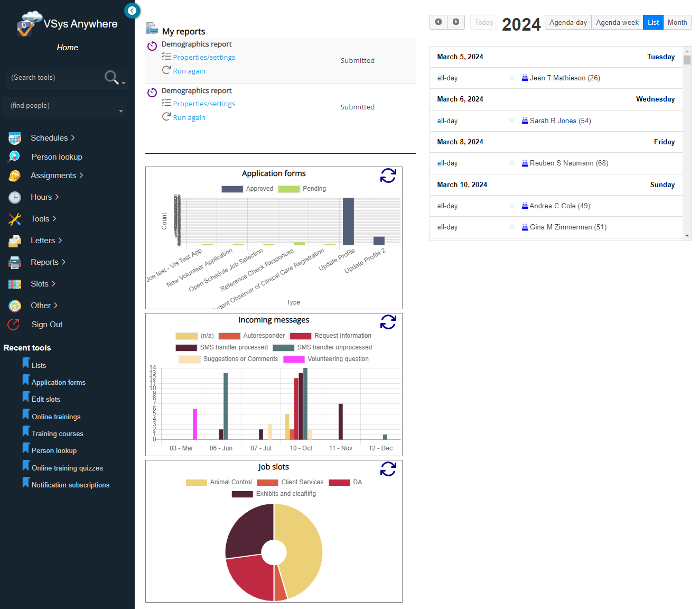Screen dimensions: 700x609
Task: Refresh the Application forms chart
Action: click(388, 176)
